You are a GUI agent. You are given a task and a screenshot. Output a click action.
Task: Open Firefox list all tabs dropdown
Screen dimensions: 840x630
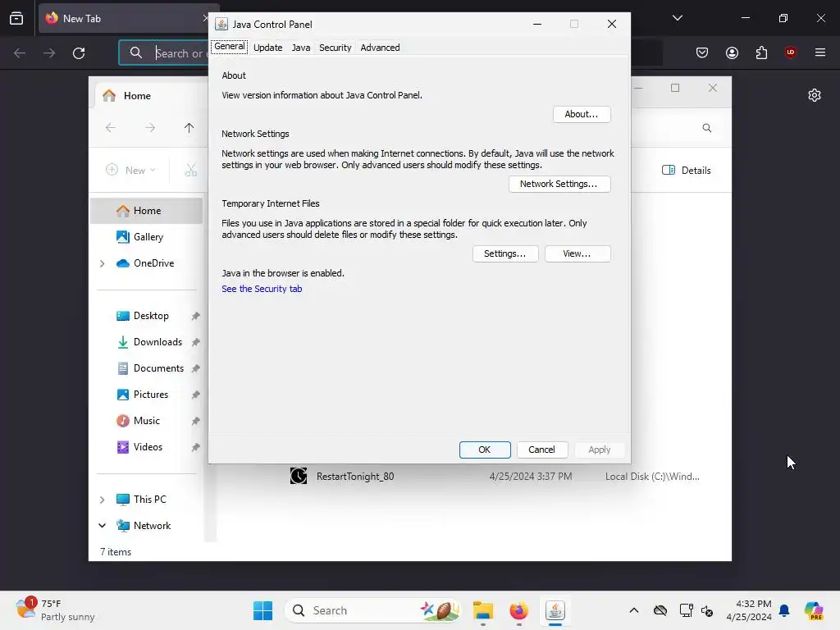point(677,18)
